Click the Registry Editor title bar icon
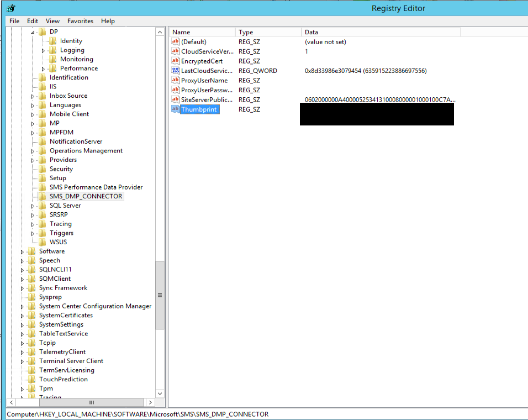Viewport: 528px width, 420px height. coord(11,8)
